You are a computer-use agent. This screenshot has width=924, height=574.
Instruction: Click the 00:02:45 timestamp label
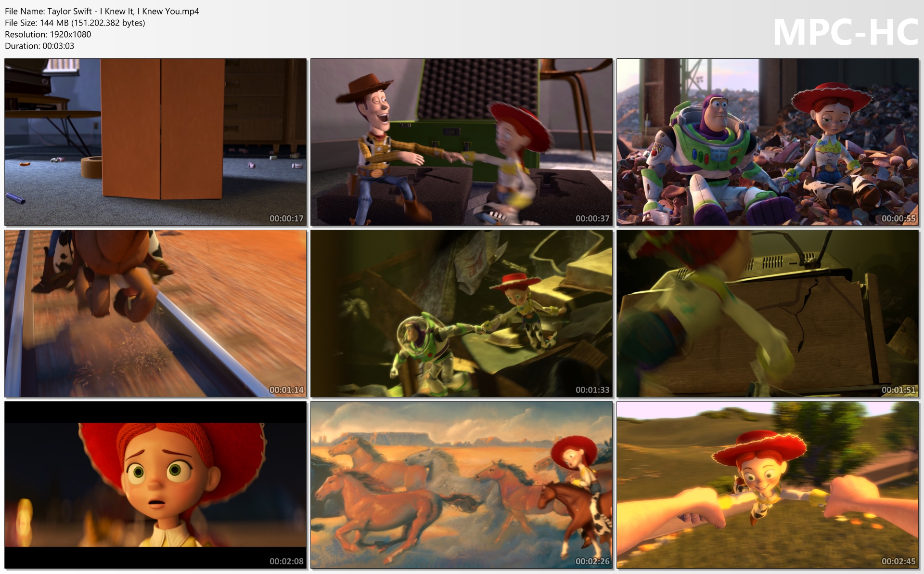[898, 561]
